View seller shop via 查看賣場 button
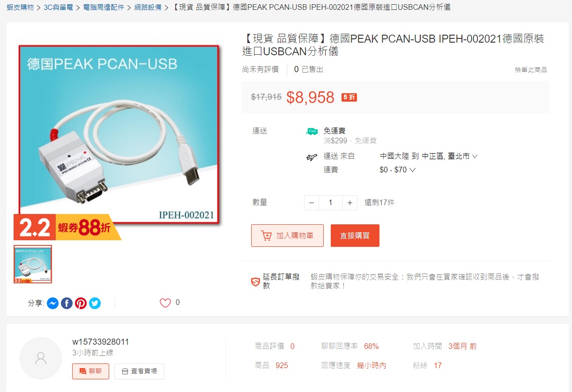572x392 pixels. tap(139, 371)
